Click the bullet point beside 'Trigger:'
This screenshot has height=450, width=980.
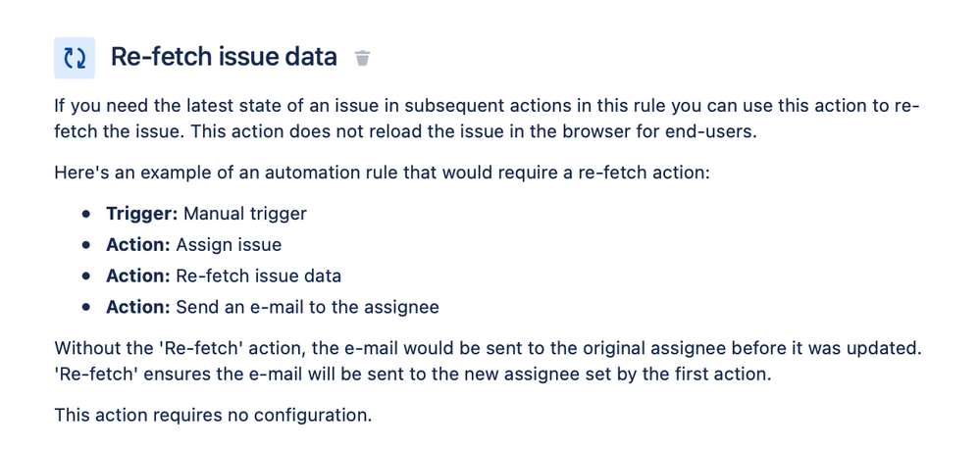point(86,215)
